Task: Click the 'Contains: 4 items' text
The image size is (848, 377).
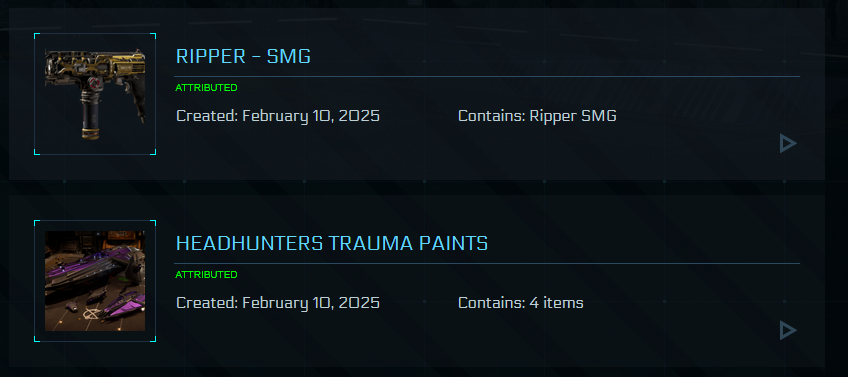Action: pos(521,303)
